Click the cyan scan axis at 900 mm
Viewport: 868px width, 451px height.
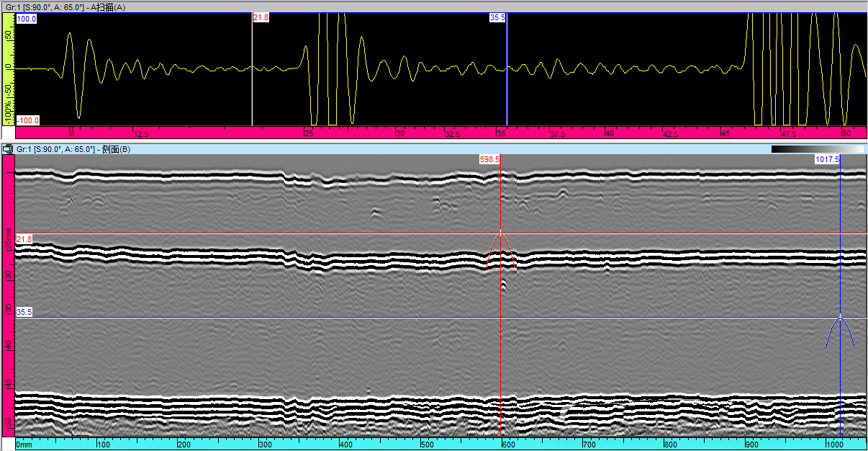751,445
